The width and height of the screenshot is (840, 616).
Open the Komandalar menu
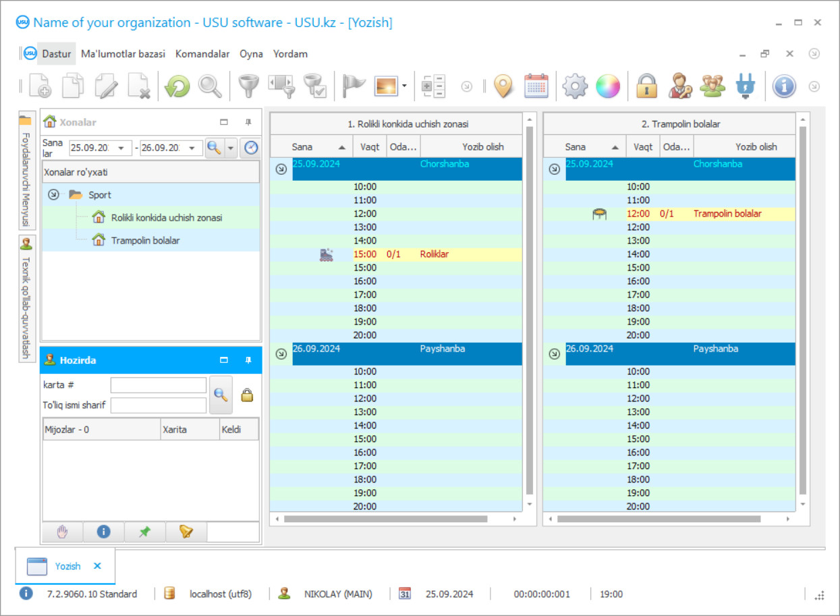tap(202, 54)
